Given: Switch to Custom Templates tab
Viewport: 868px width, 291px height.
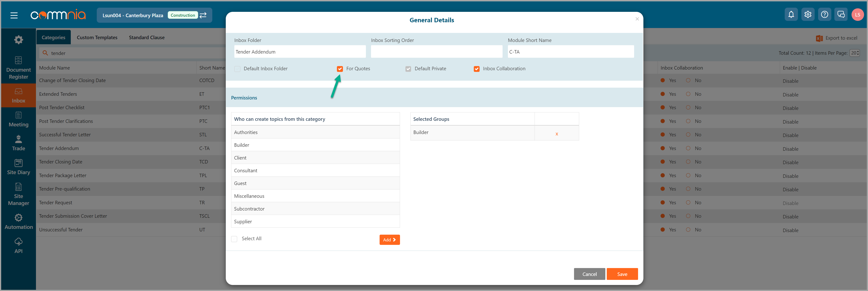Looking at the screenshot, I should 97,37.
